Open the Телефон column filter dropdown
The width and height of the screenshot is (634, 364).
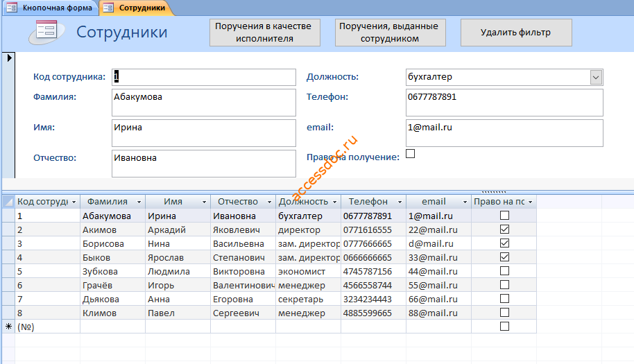400,202
